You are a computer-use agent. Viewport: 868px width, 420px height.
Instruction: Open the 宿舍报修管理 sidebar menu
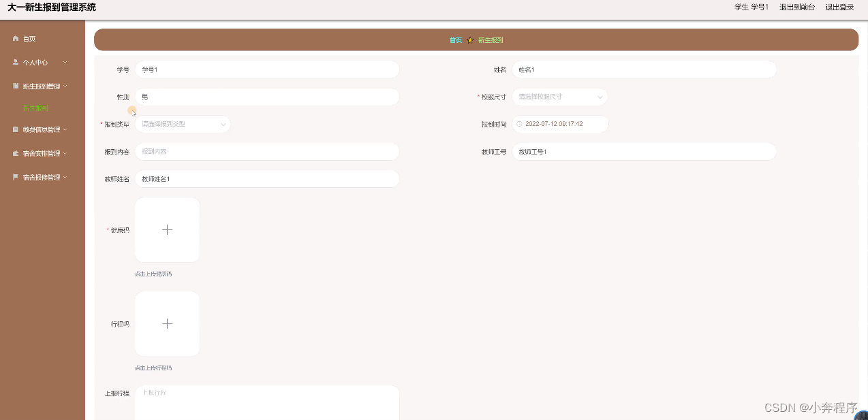[42, 177]
